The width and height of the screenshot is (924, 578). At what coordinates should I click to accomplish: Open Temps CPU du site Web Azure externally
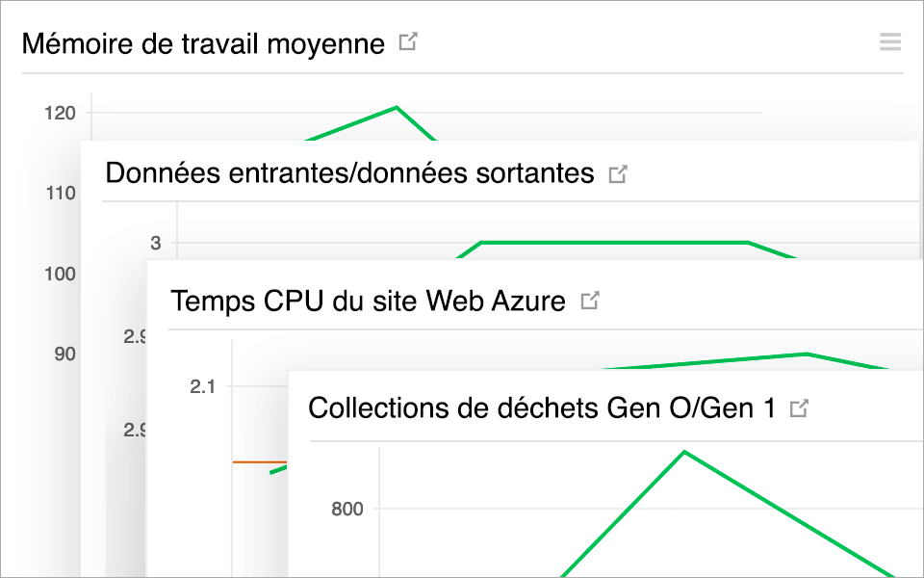coord(590,299)
